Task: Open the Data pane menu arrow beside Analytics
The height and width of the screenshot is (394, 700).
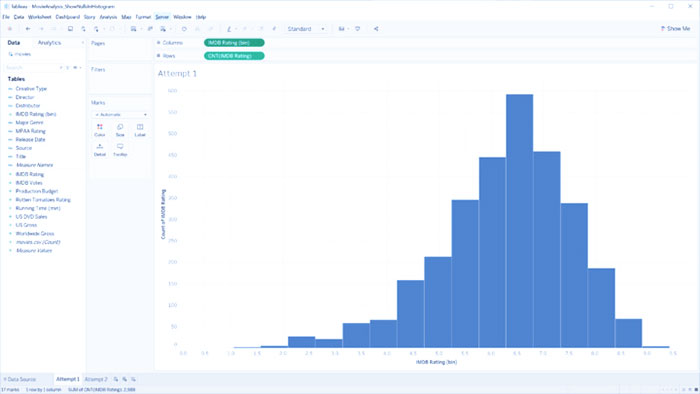Action: [x=82, y=43]
